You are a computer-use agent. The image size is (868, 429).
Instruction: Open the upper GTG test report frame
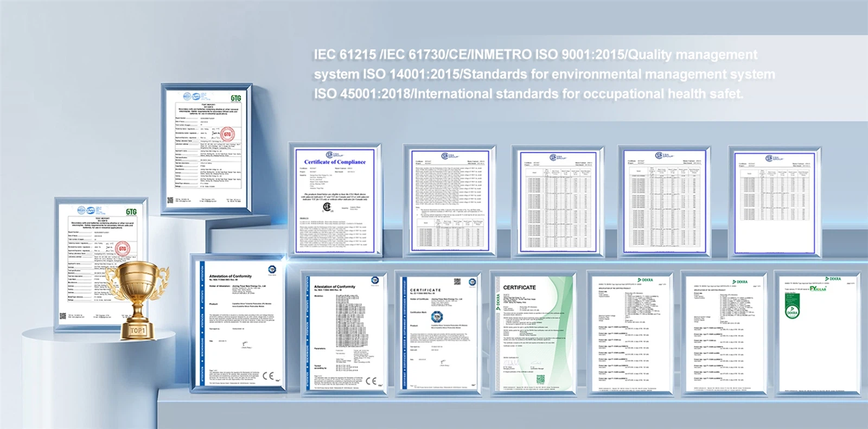click(x=209, y=146)
